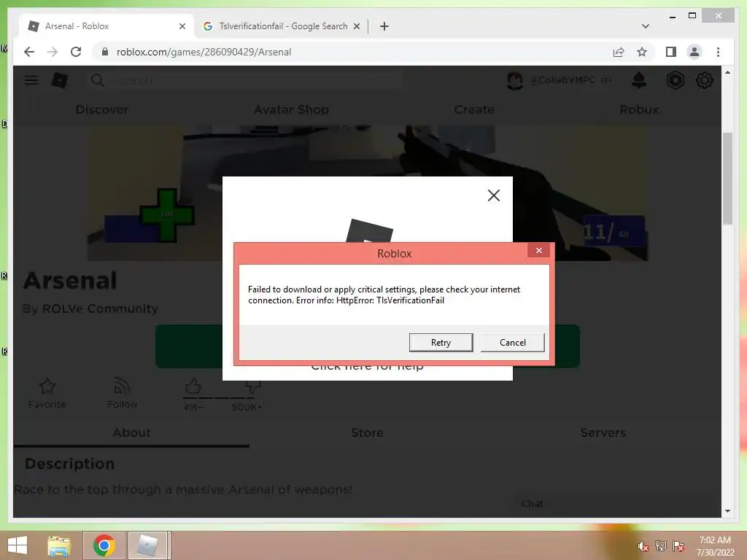Close the Arsenal - Roblox tab
This screenshot has width=747, height=560.
tap(182, 26)
